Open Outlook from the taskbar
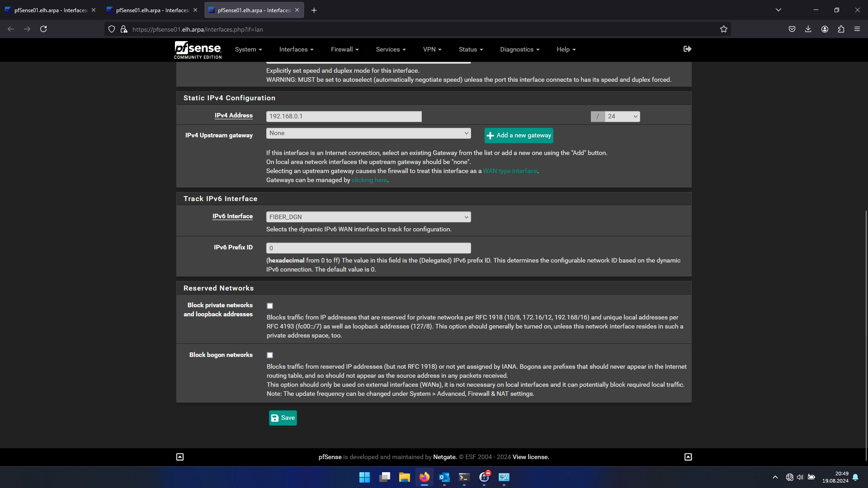The width and height of the screenshot is (868, 488). 444,477
